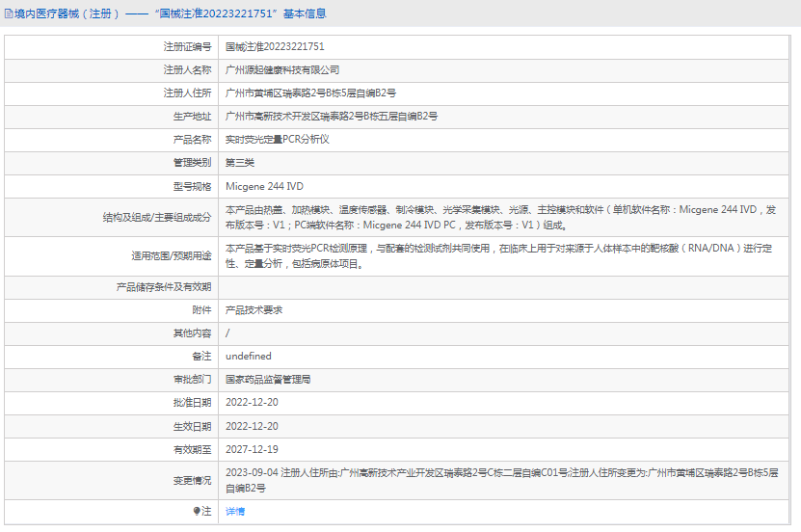The height and width of the screenshot is (532, 801).
Task: Select approving department 国家药品监督管理局
Action: [x=268, y=380]
